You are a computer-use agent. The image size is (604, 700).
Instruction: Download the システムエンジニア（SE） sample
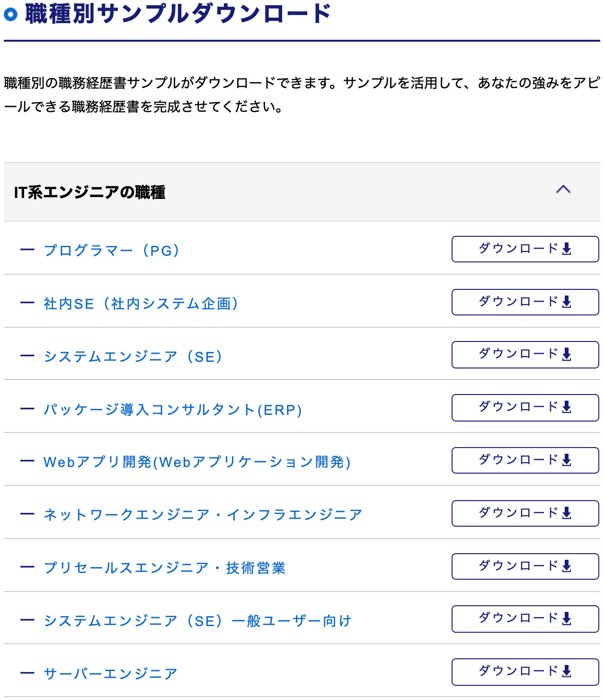coord(525,354)
